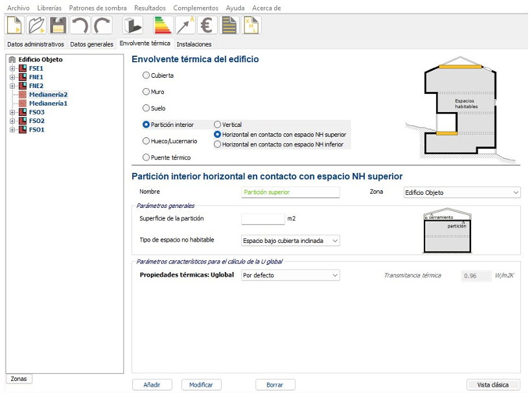This screenshot has height=397, width=532.
Task: Click the undo arrow icon
Action: [x=80, y=25]
